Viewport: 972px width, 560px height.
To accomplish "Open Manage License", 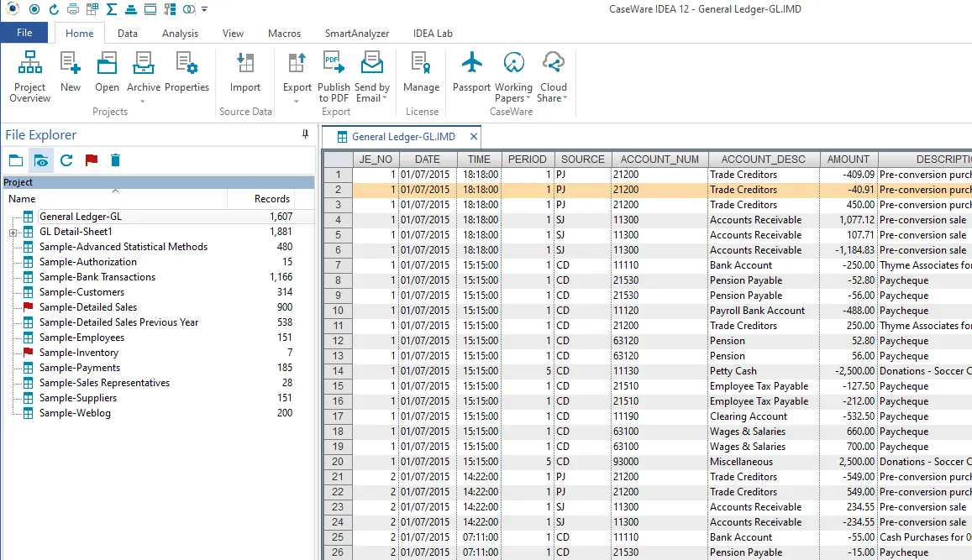I will tap(421, 72).
